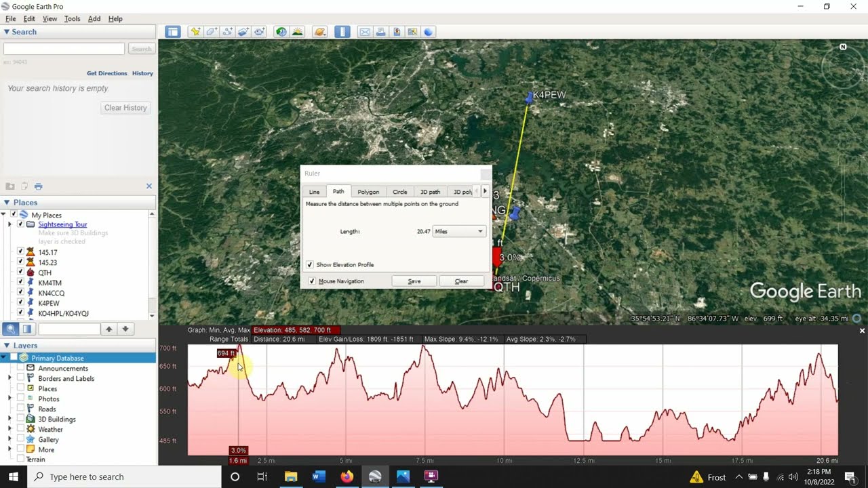Viewport: 868px width, 488px height.
Task: Expand the Sightseeing Tour folder arrow
Action: [x=9, y=224]
